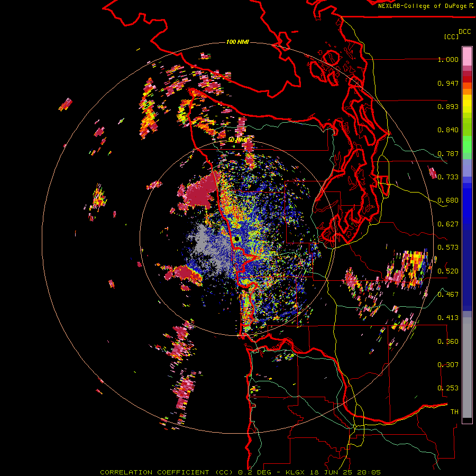Select the 0.573 colorbar value

click(448, 248)
